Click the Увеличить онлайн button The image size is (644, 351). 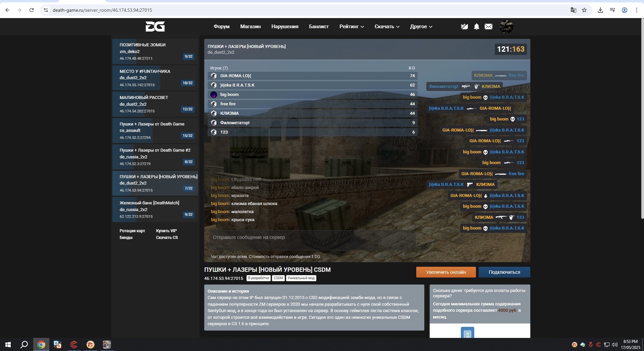click(x=446, y=272)
